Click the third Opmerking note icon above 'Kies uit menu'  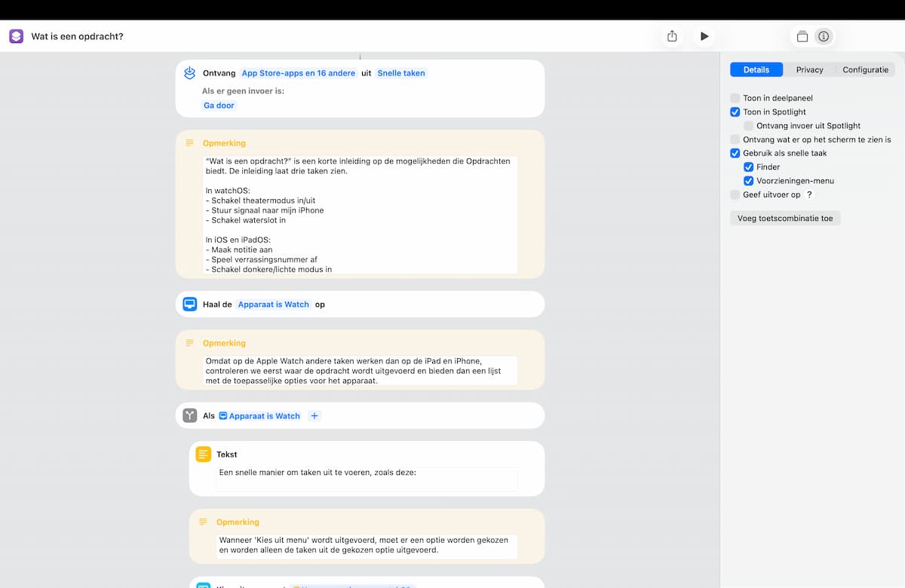point(204,522)
